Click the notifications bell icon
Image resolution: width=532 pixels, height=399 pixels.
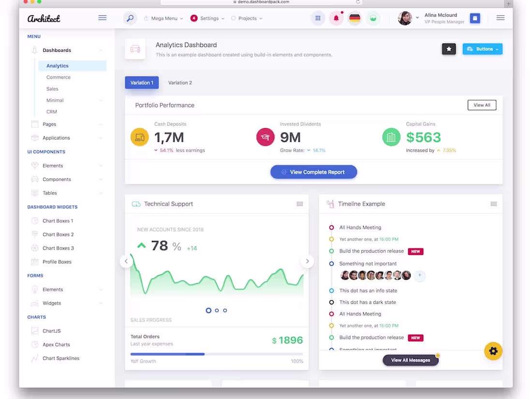point(336,18)
